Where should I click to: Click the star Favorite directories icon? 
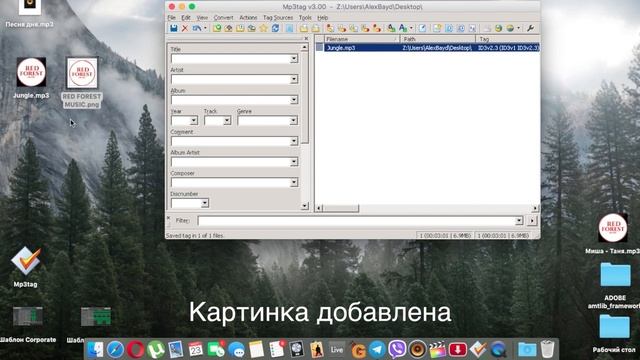pos(264,28)
